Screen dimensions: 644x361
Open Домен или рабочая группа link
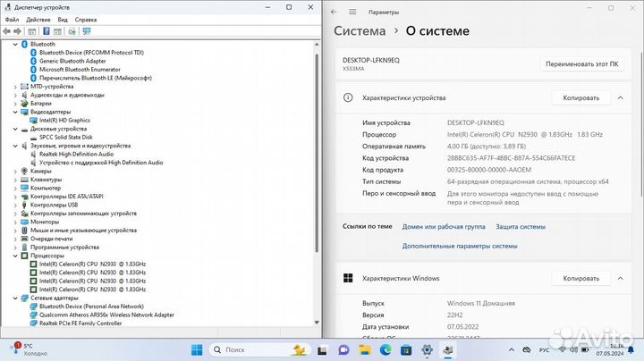[x=444, y=227]
